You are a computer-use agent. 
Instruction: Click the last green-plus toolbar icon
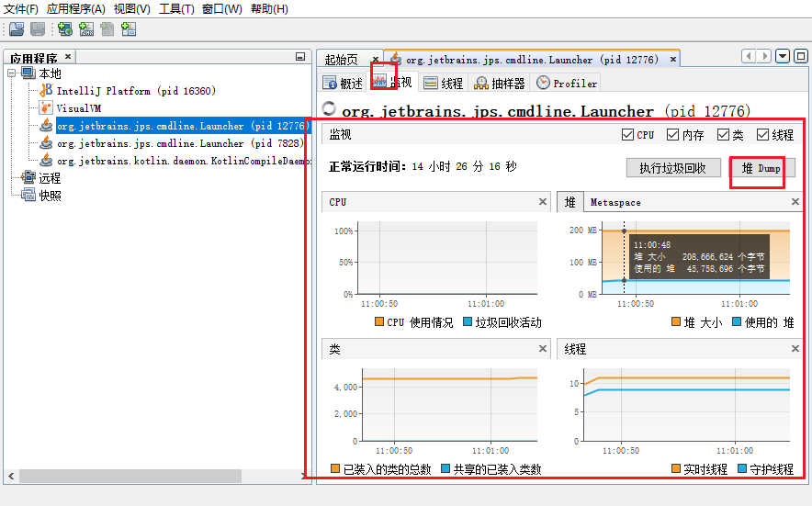pyautogui.click(x=129, y=29)
